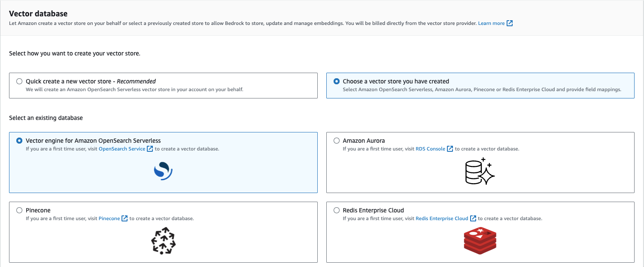Click external-link icon next to Learn more
644x267 pixels.
tap(510, 23)
